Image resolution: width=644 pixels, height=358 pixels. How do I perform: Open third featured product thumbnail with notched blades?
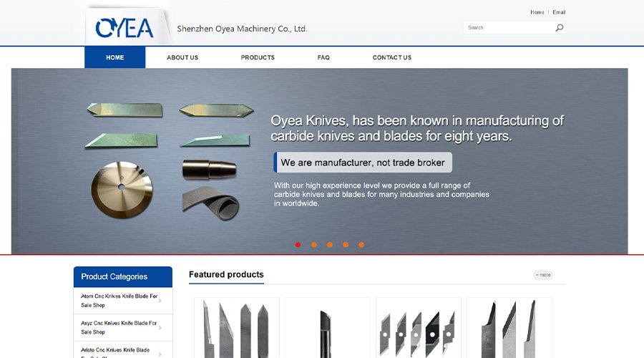click(x=419, y=328)
